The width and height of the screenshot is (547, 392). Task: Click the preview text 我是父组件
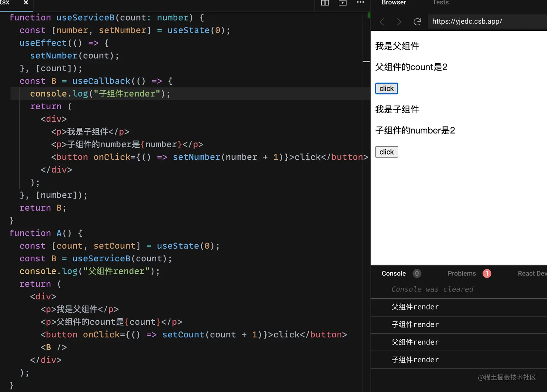coord(397,46)
